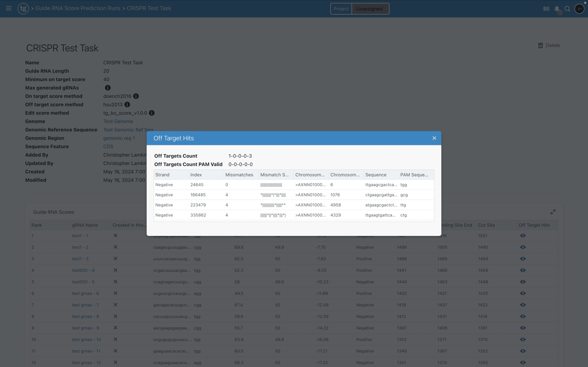588x367 pixels.
Task: Open the info tooltip for Max generated gRNAs
Action: (108, 88)
